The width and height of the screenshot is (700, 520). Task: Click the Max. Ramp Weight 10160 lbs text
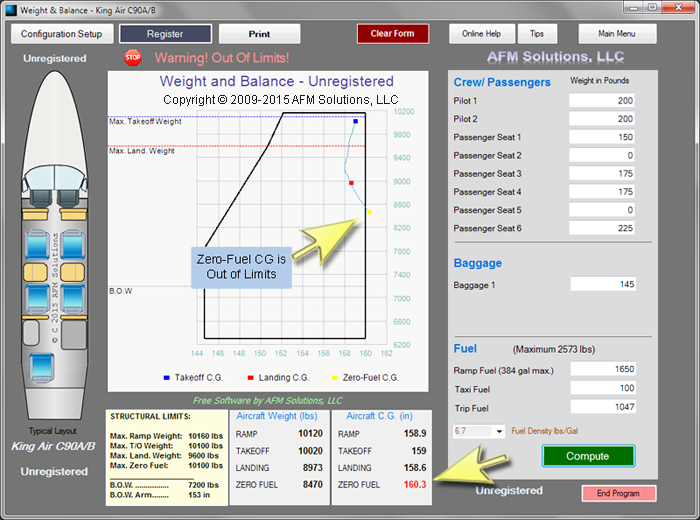[x=167, y=436]
